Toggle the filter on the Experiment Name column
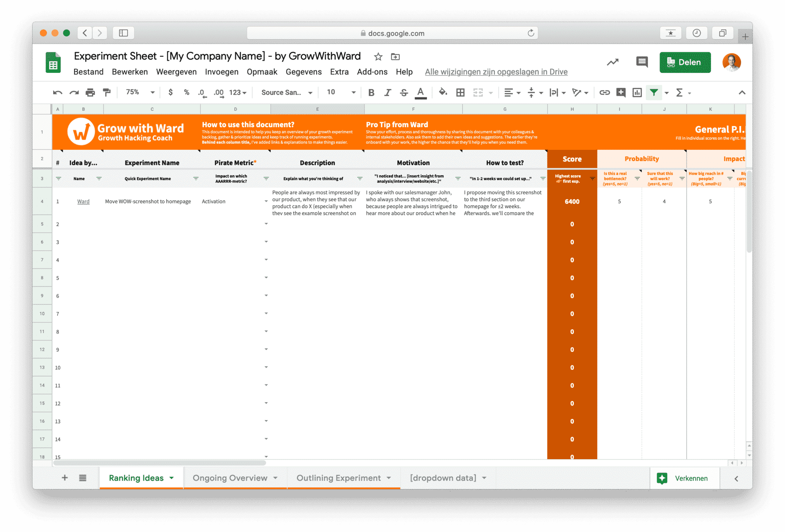 pyautogui.click(x=196, y=179)
